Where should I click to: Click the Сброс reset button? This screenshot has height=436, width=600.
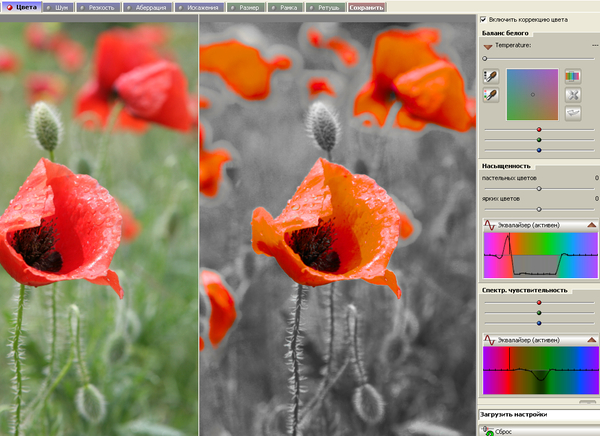[539, 431]
